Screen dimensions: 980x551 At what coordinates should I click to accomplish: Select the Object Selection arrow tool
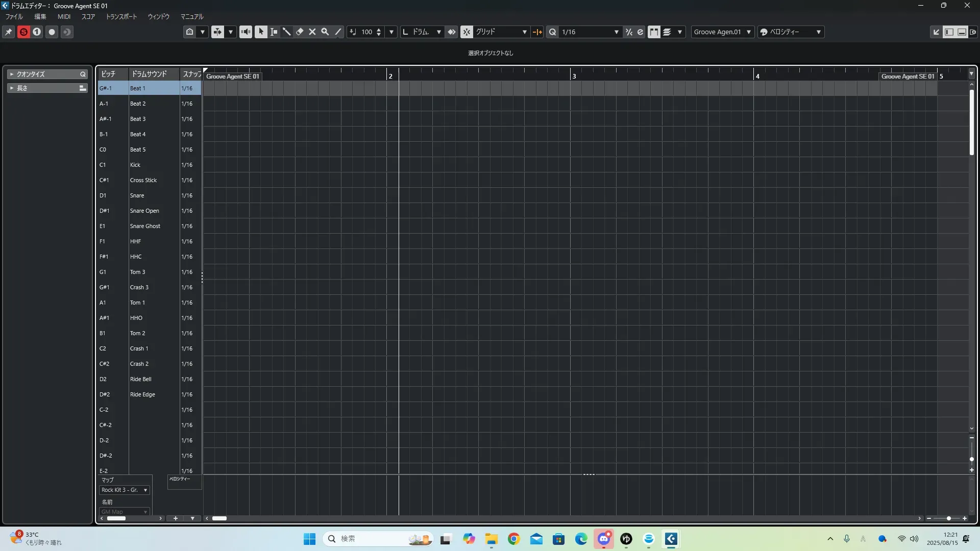pyautogui.click(x=261, y=32)
